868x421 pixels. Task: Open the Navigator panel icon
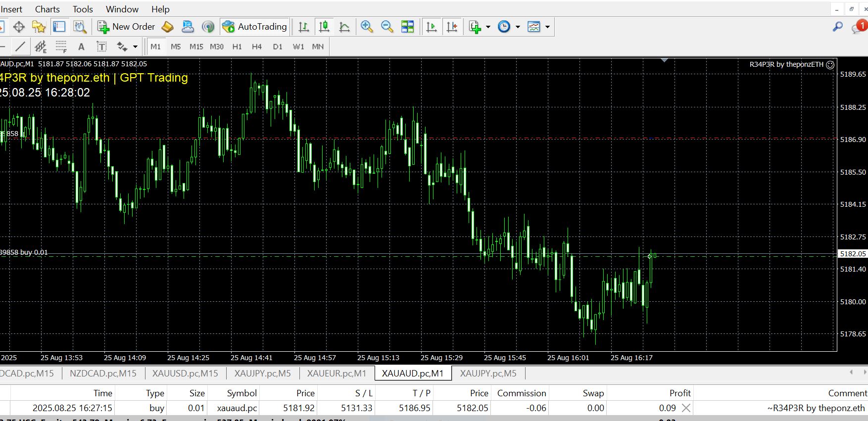pyautogui.click(x=39, y=27)
